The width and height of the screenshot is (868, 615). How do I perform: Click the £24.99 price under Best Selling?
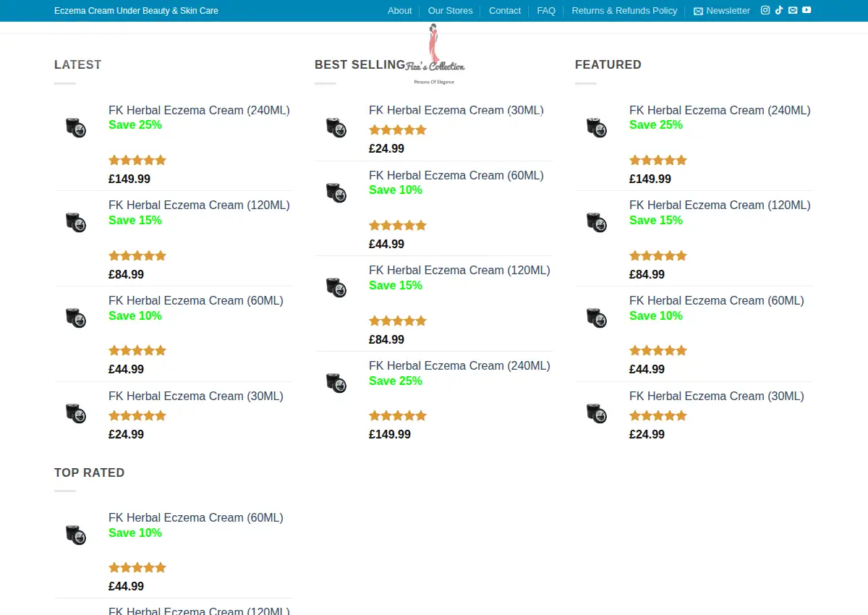pyautogui.click(x=386, y=149)
